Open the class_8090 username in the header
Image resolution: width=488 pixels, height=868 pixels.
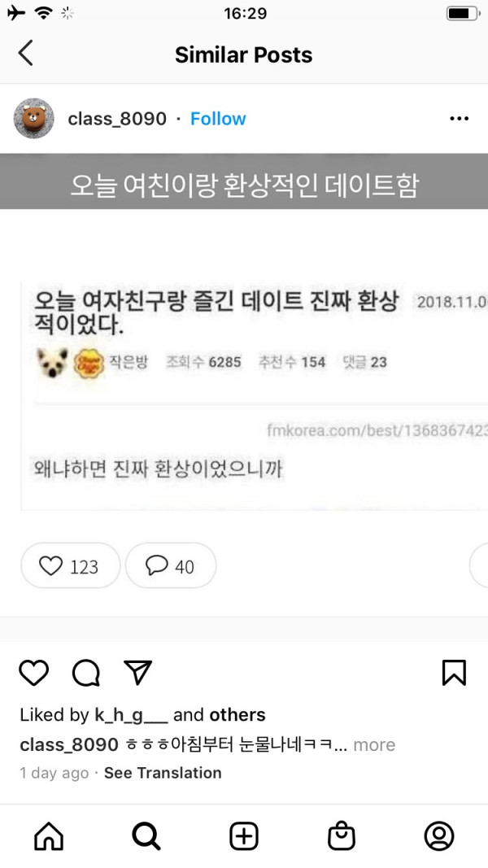click(117, 119)
